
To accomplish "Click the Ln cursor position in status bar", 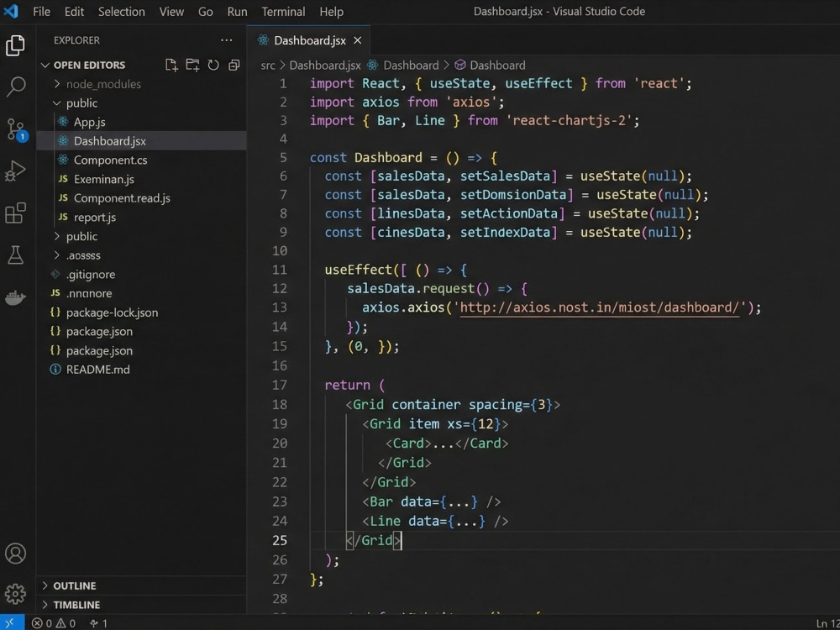I will [827, 623].
